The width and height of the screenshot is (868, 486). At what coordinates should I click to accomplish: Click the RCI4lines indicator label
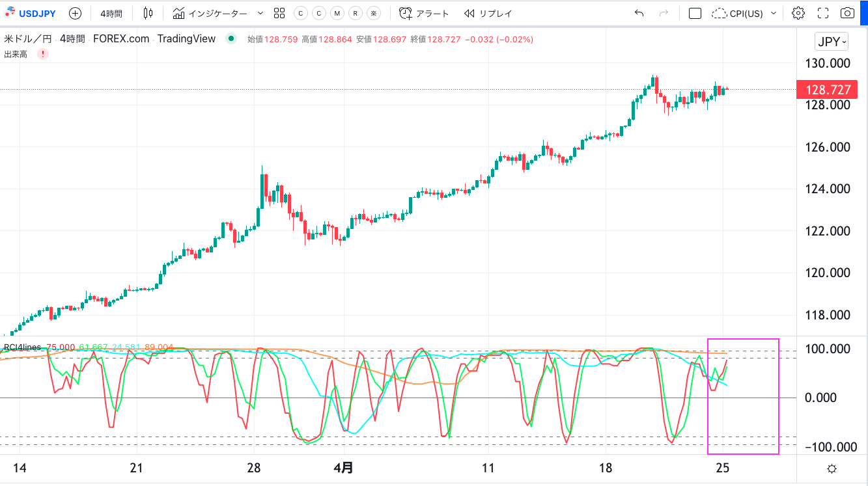tap(22, 347)
